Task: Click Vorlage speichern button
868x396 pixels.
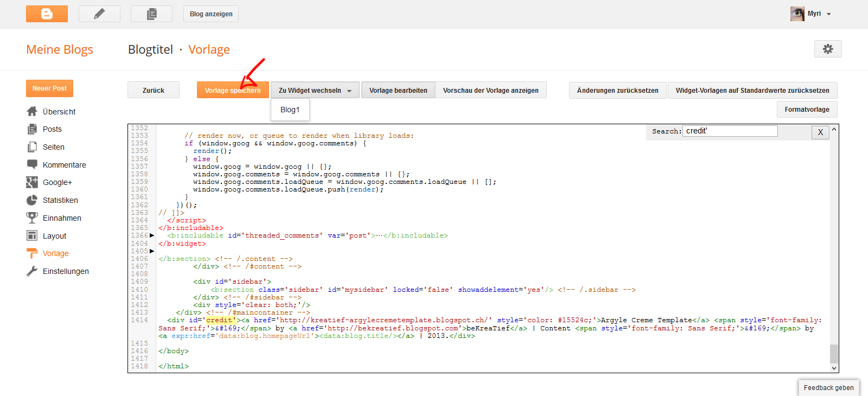Action: click(x=233, y=90)
